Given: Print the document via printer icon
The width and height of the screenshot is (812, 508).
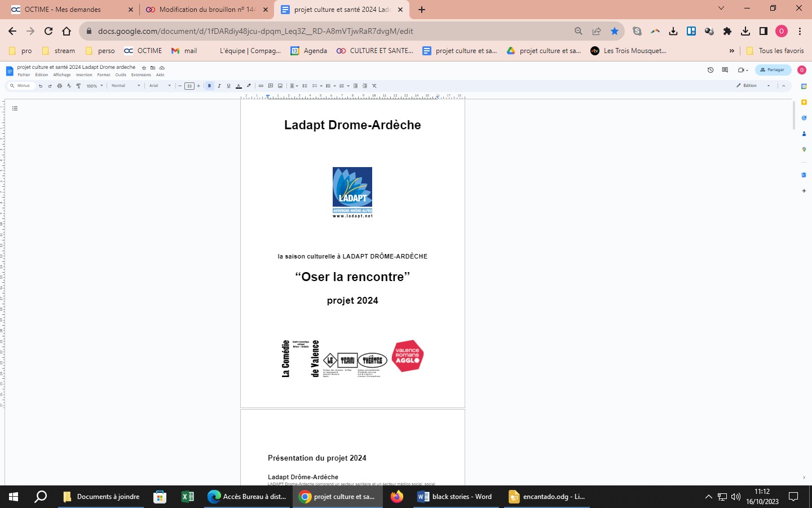Looking at the screenshot, I should (x=59, y=86).
